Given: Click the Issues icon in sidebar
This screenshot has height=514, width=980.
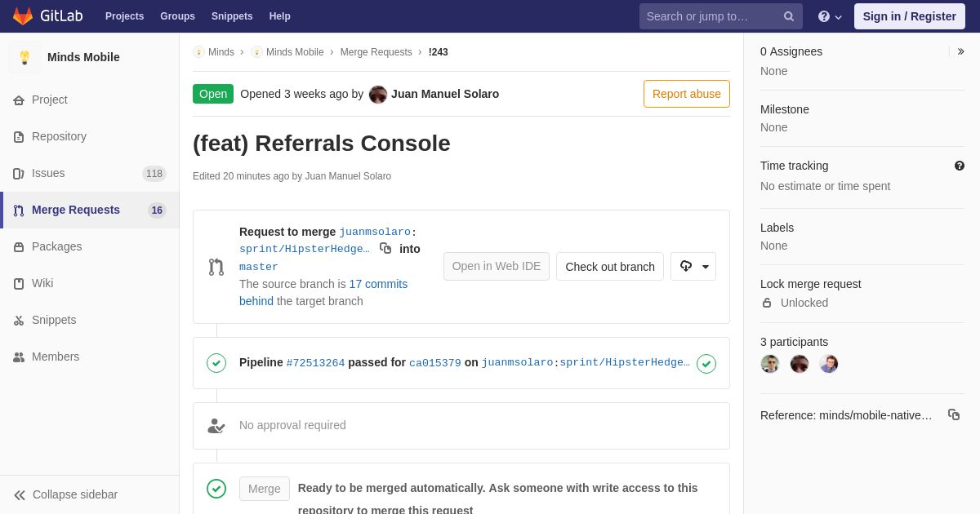Looking at the screenshot, I should click(x=19, y=173).
